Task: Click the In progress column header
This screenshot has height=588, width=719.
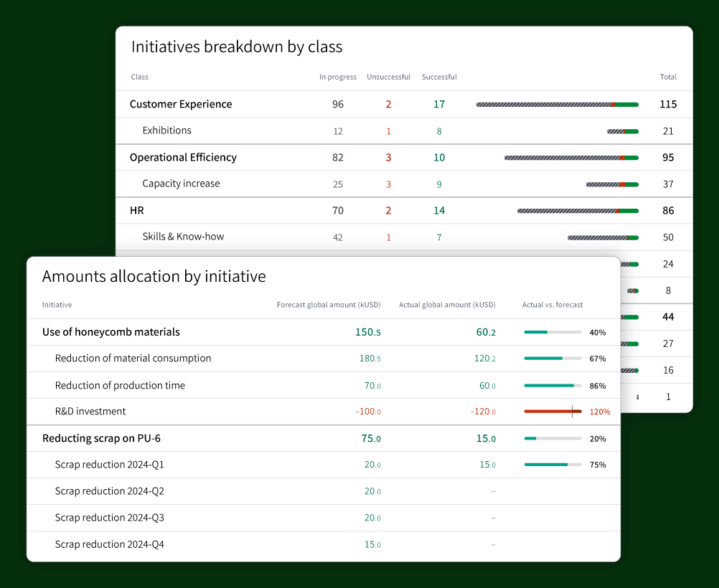Action: point(338,77)
